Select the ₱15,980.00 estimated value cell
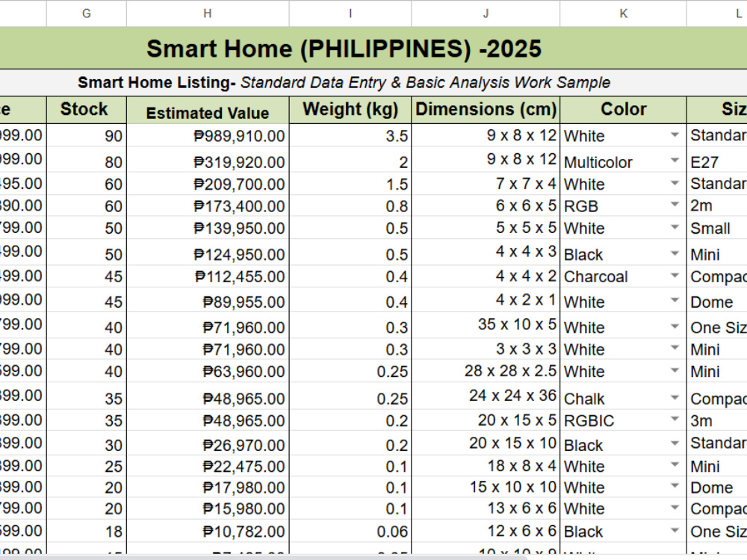This screenshot has width=747, height=560. coord(207,508)
